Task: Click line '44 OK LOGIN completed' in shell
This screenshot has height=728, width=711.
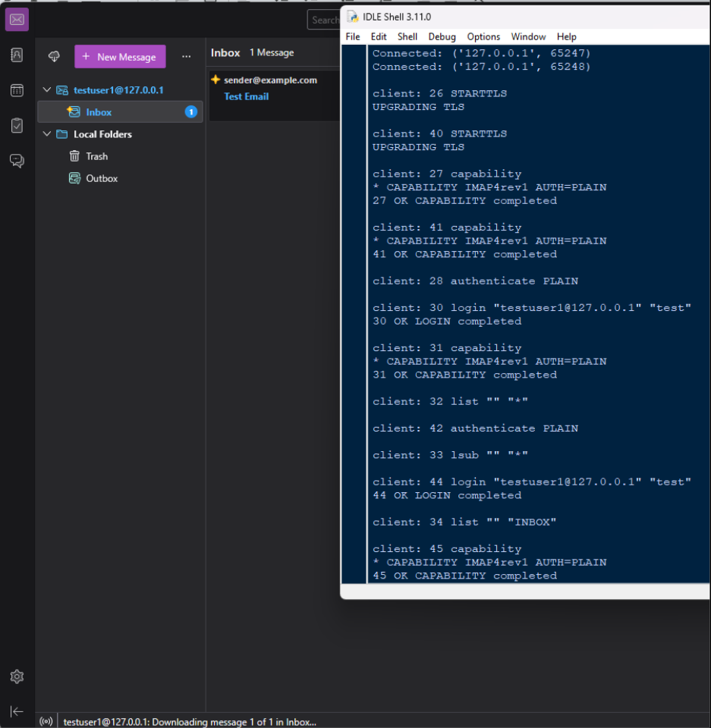Action: (447, 495)
